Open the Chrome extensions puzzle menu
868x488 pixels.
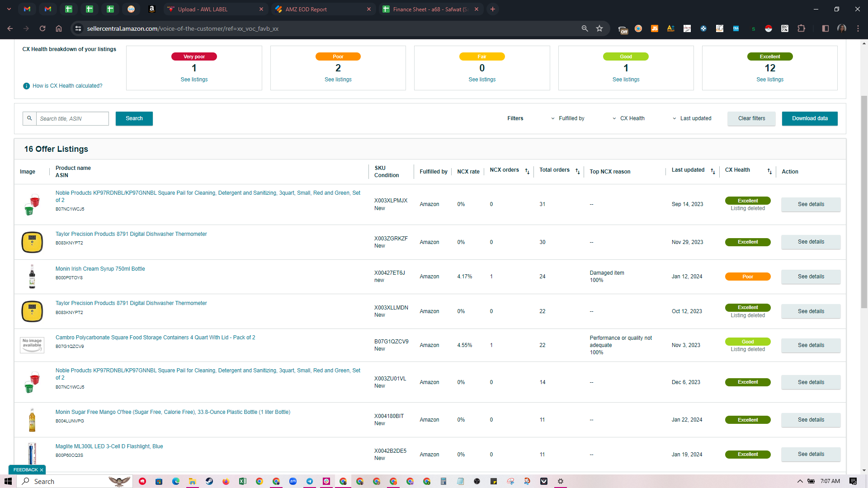click(x=801, y=28)
